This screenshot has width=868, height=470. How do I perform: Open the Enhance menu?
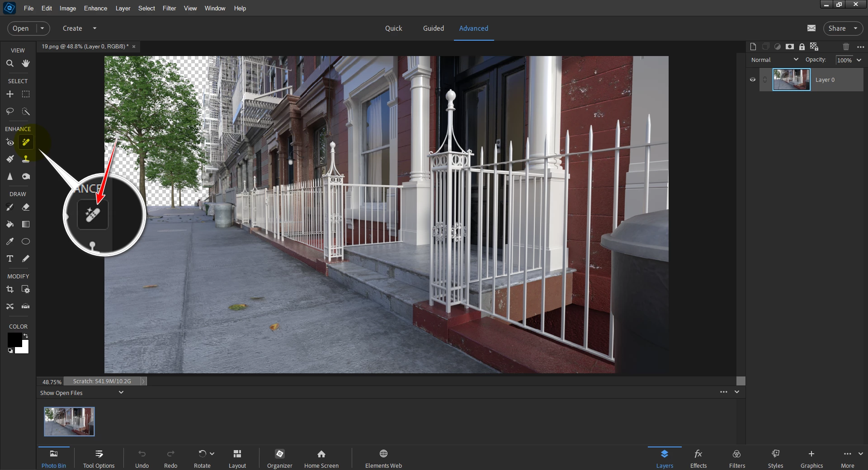(x=95, y=8)
